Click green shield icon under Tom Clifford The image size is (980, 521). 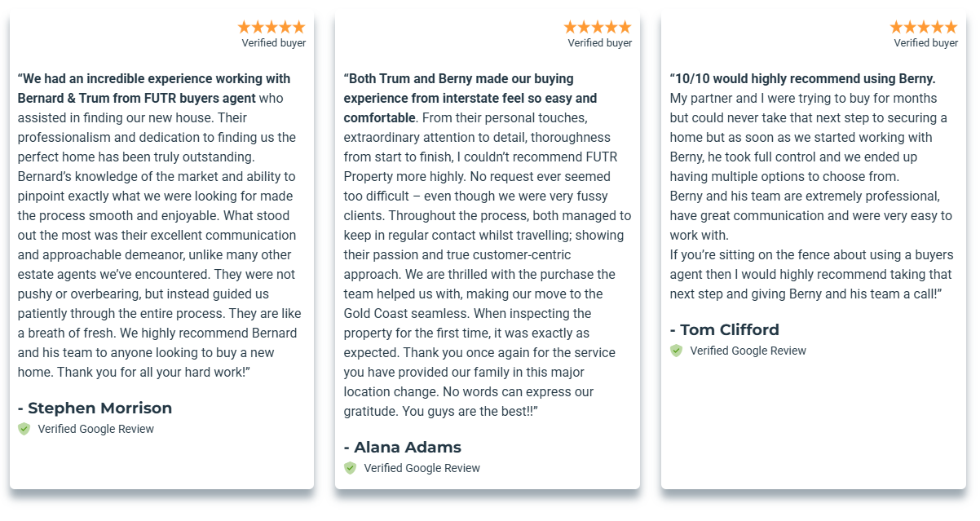pos(677,351)
